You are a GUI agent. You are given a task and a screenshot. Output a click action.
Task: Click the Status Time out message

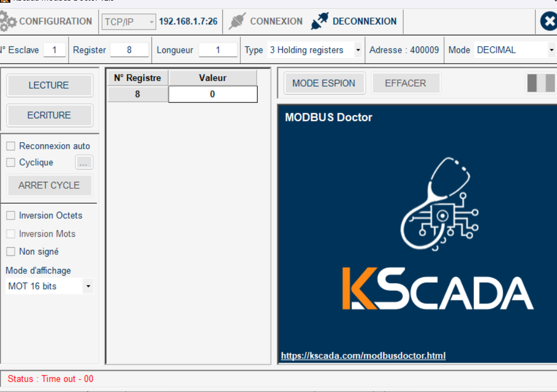(x=51, y=379)
